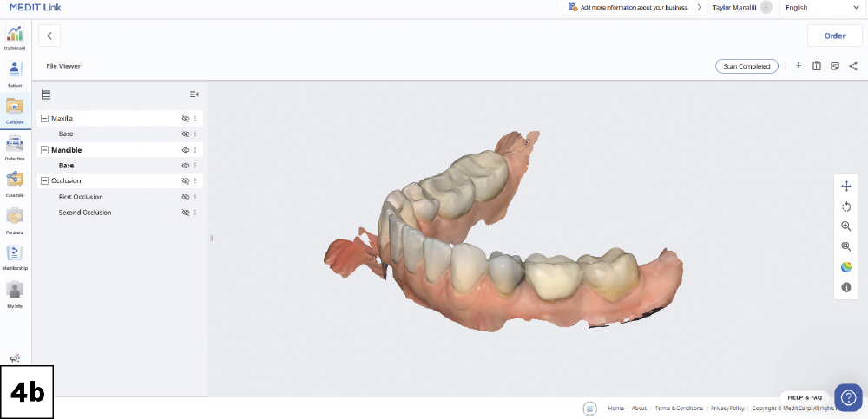Click the Order button
The image size is (868, 419).
click(x=834, y=36)
